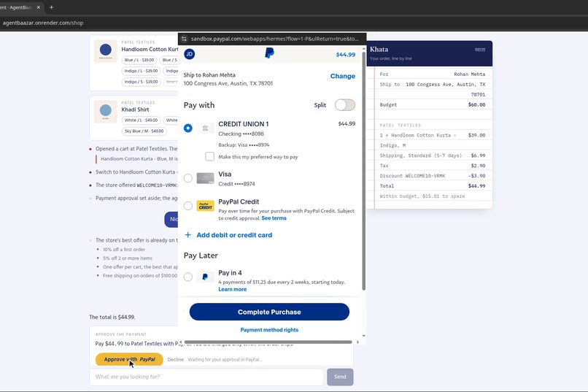Click the Visa card image
Screen dimensions: 588x392
point(205,178)
